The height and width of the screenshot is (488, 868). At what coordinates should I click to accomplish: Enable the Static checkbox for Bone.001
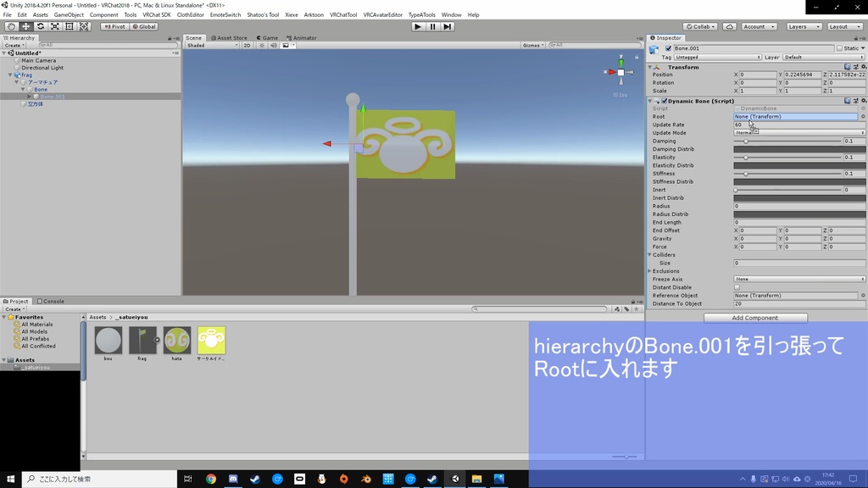coord(840,48)
